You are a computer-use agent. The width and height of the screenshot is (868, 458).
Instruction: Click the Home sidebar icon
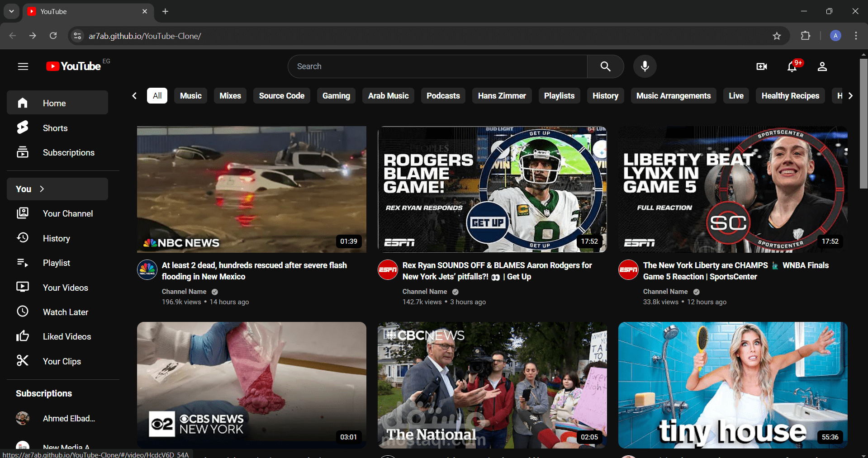[x=23, y=103]
